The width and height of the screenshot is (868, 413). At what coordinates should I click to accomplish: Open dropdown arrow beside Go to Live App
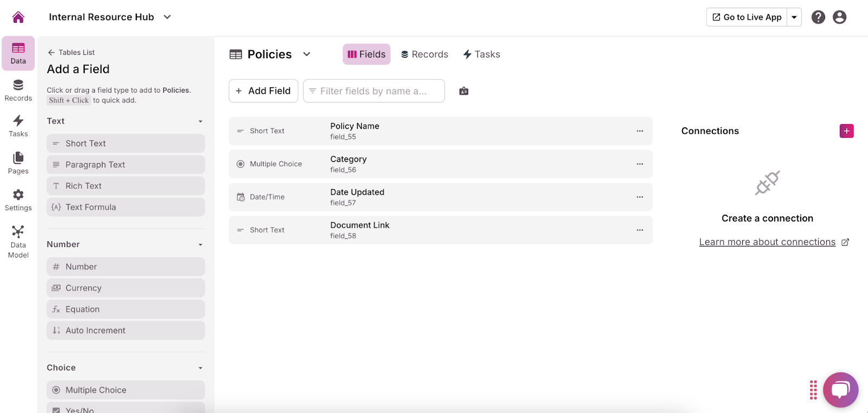coord(794,17)
